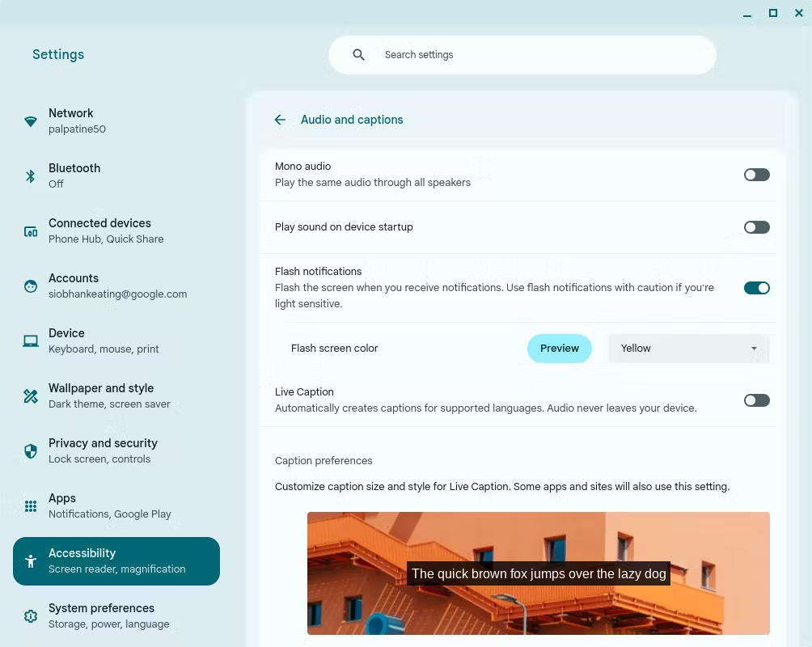Click the Wallpaper and style icon
This screenshot has width=812, height=647.
[x=31, y=396]
